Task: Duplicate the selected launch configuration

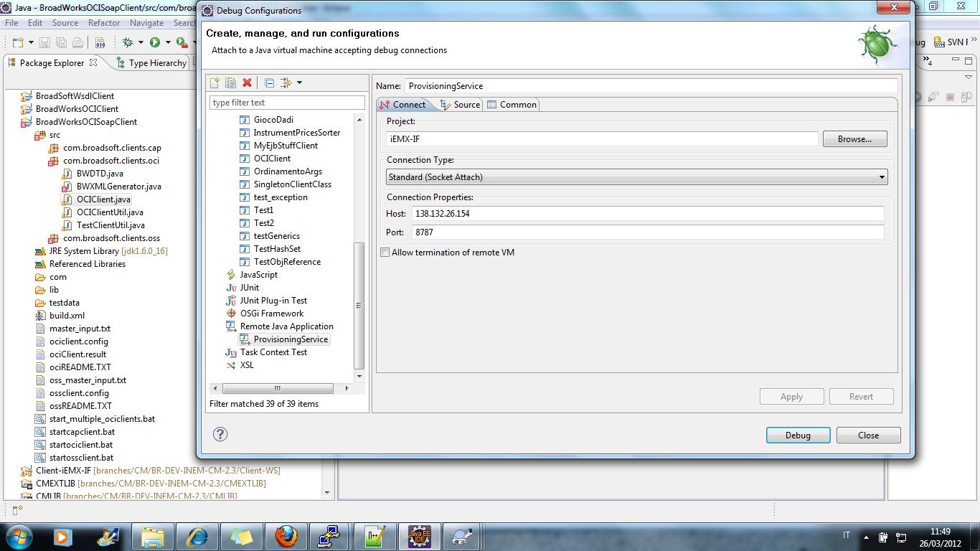Action: (230, 83)
